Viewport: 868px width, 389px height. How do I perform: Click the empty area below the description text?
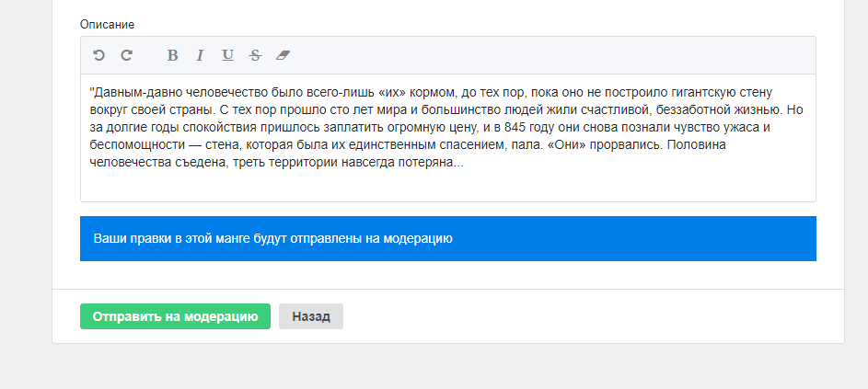[448, 186]
